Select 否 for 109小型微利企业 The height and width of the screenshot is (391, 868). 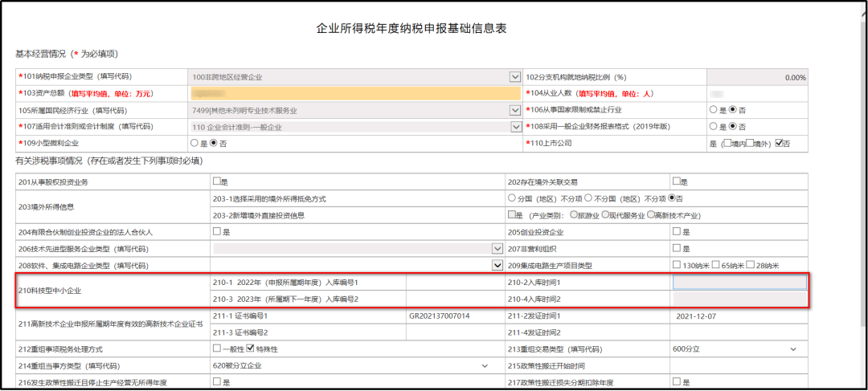215,143
